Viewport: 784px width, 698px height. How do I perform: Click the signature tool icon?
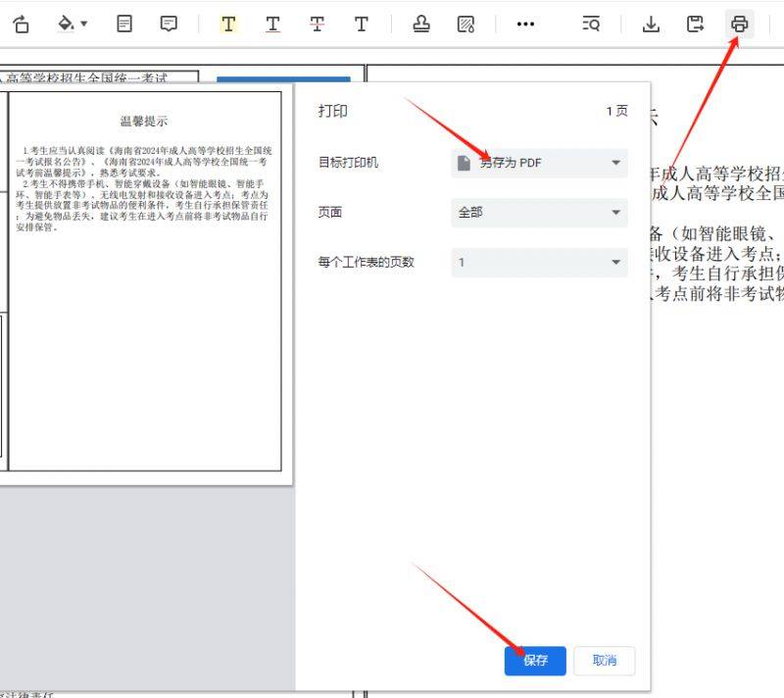tap(466, 25)
